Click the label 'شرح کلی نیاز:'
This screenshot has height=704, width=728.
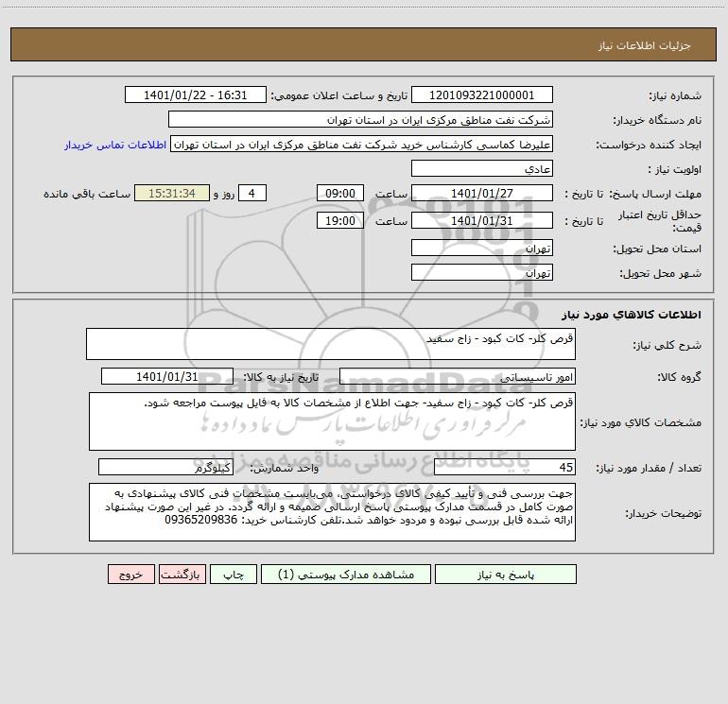pos(667,345)
